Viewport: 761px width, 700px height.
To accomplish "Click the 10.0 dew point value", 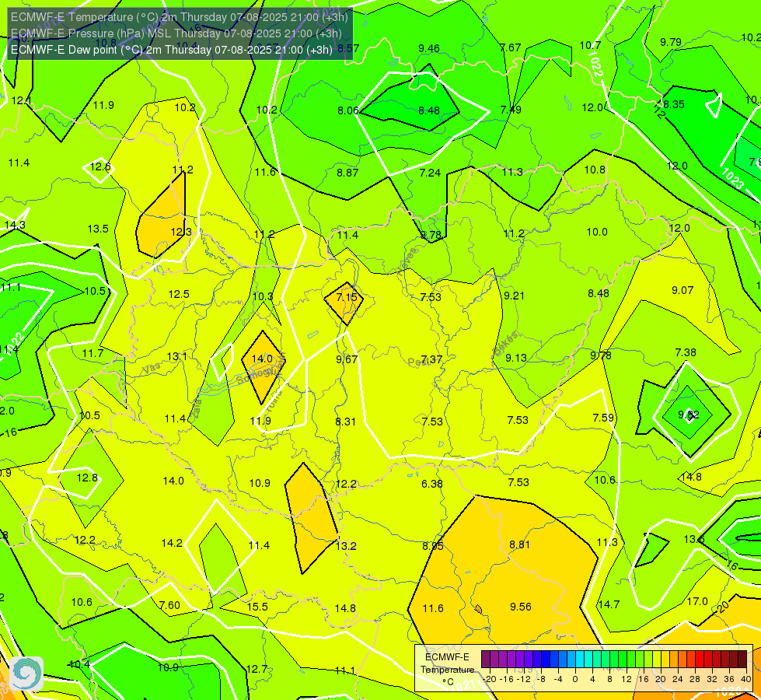I will [x=597, y=233].
